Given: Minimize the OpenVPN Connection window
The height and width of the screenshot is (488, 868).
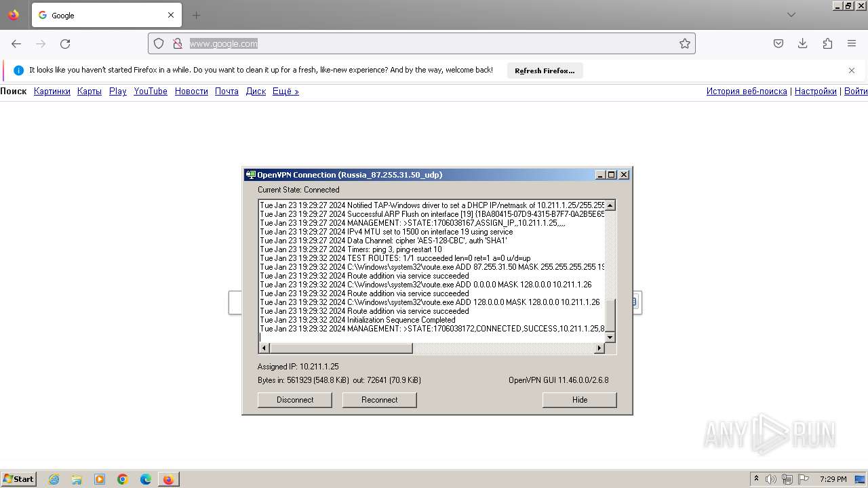Looking at the screenshot, I should 600,175.
